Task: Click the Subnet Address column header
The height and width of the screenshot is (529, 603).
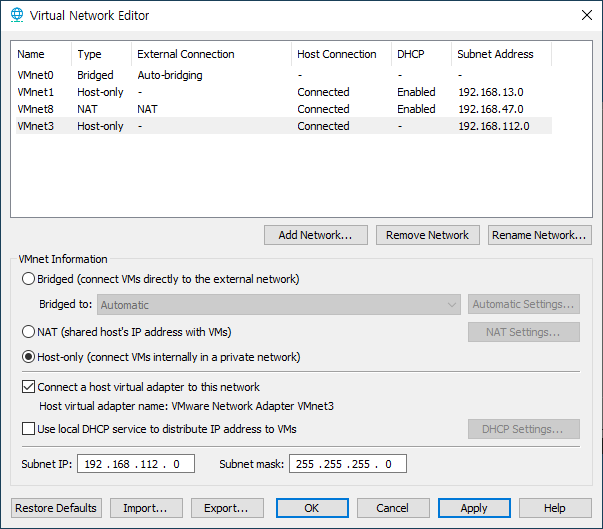Action: pyautogui.click(x=501, y=54)
